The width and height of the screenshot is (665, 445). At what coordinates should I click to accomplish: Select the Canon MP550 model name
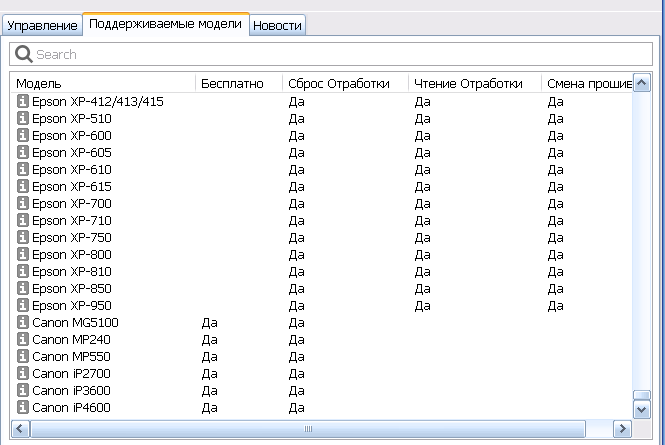(x=71, y=356)
